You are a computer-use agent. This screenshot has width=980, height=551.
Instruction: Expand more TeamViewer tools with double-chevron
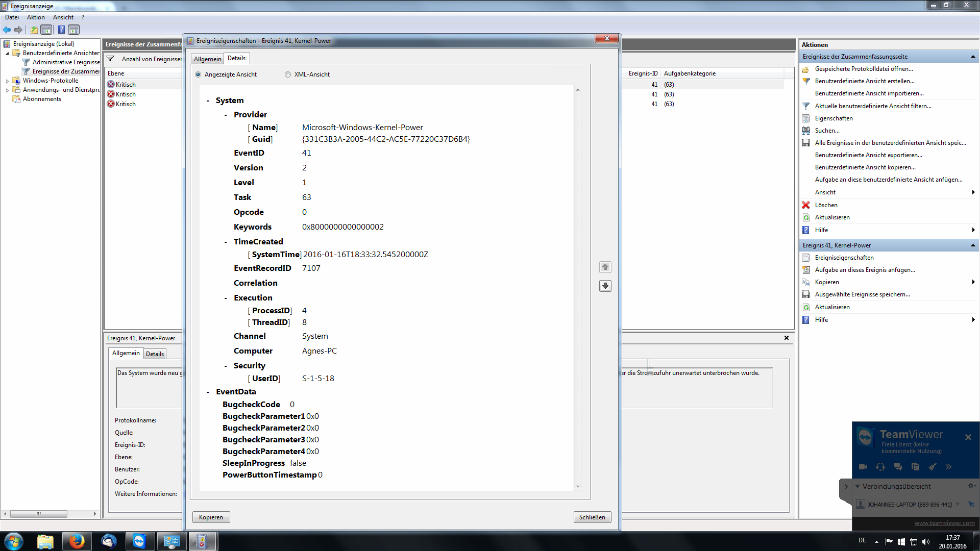click(949, 467)
